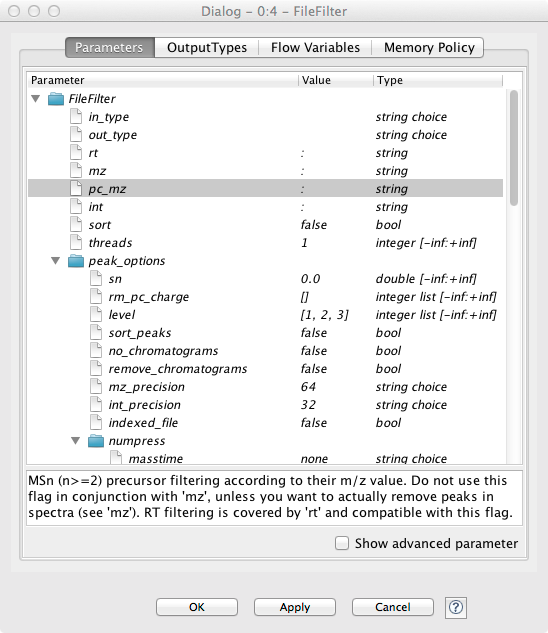Click the masstime value none
The width and height of the screenshot is (548, 633).
point(314,459)
